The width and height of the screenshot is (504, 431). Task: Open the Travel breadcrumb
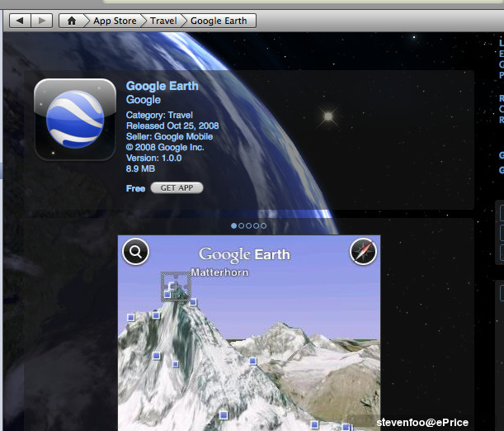(x=163, y=21)
